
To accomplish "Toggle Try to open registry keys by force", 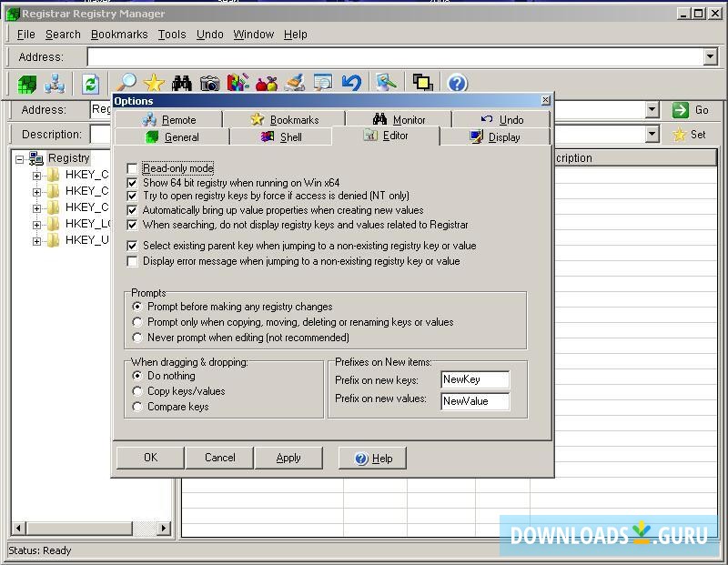I will (132, 196).
